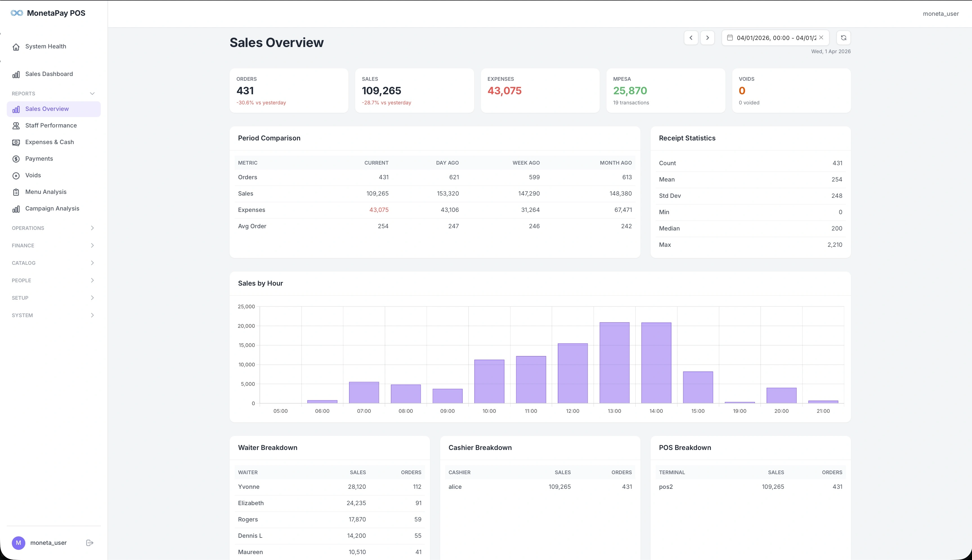
Task: Click the 14:00 bar in Sales by Hour
Action: click(656, 363)
